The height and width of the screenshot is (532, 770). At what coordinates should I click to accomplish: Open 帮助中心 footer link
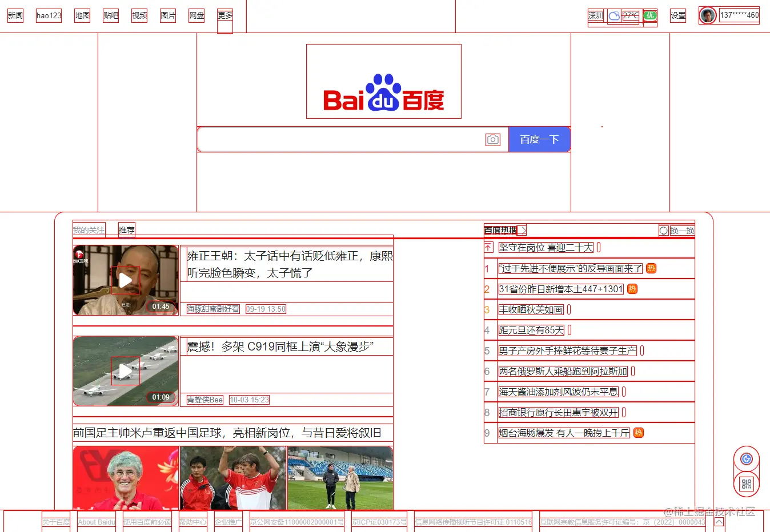[x=193, y=522]
